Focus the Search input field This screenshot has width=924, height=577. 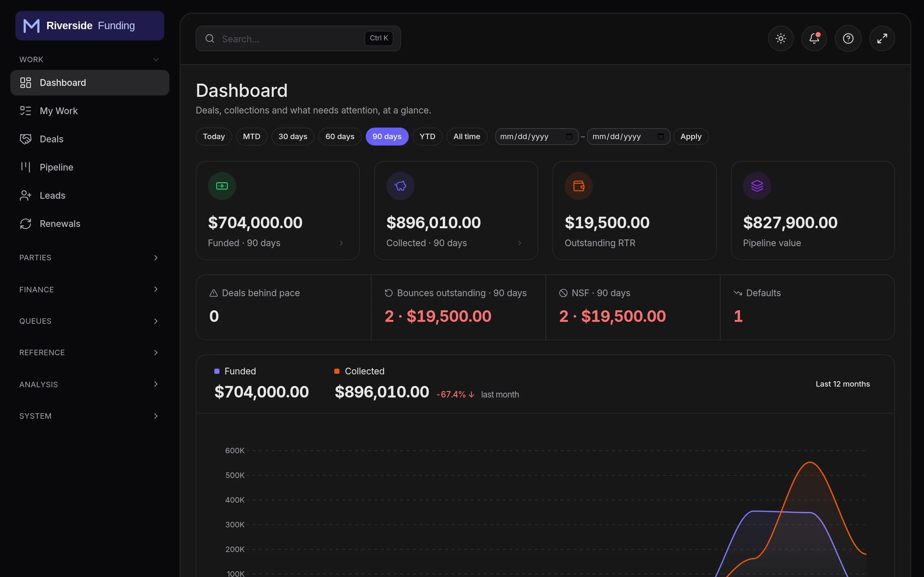pyautogui.click(x=298, y=38)
